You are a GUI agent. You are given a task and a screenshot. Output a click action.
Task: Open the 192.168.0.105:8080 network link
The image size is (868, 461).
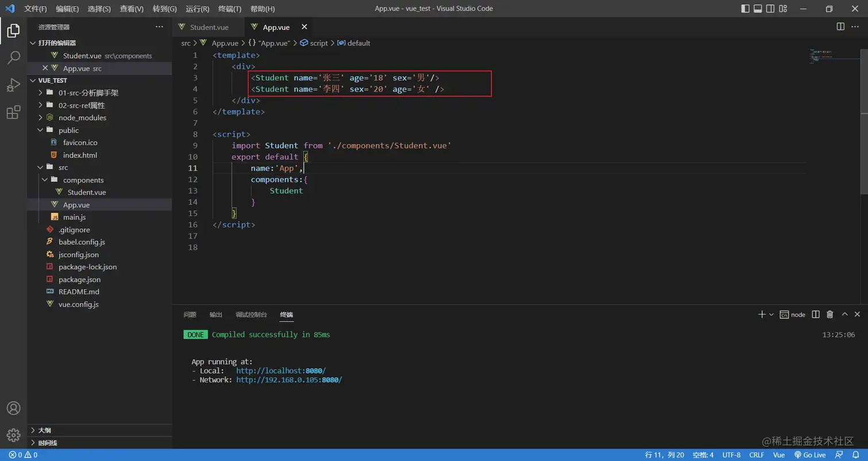(x=289, y=380)
